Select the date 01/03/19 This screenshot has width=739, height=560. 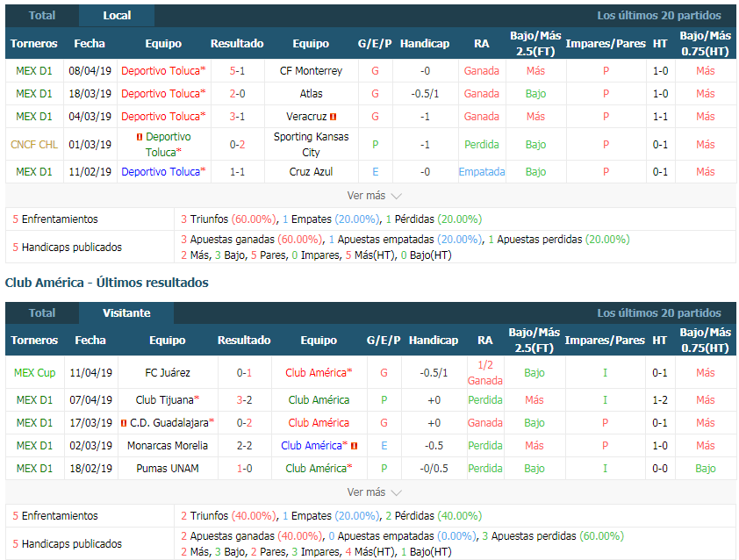coord(90,145)
